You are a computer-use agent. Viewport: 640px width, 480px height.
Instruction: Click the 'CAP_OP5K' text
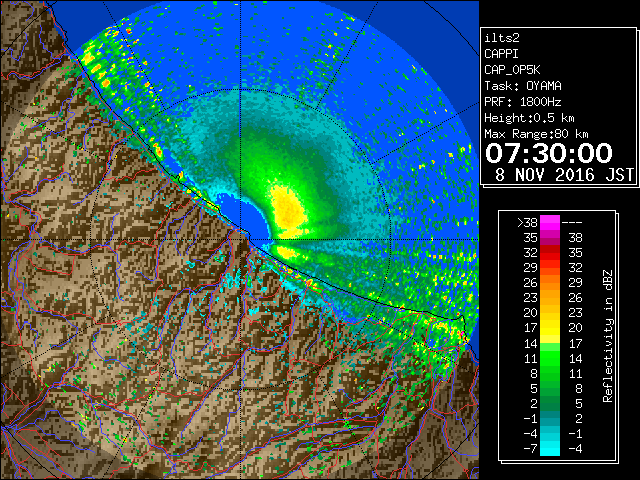512,70
